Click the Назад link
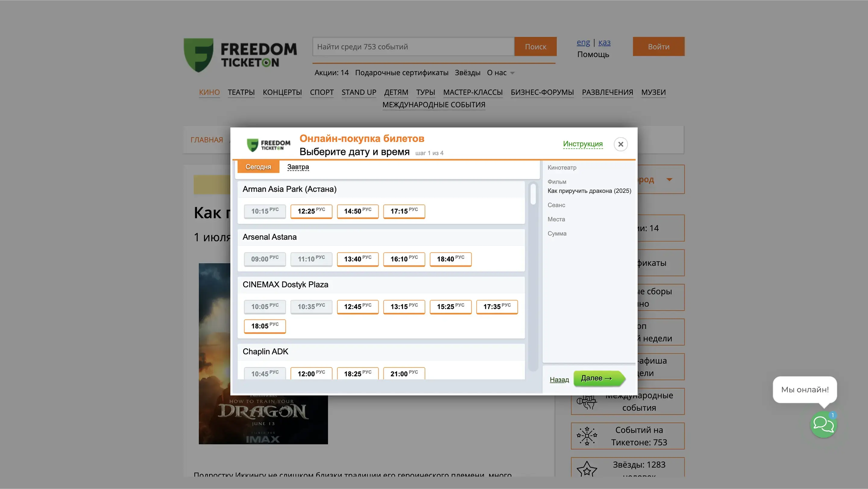Screen dimensions: 868x489 (x=559, y=380)
